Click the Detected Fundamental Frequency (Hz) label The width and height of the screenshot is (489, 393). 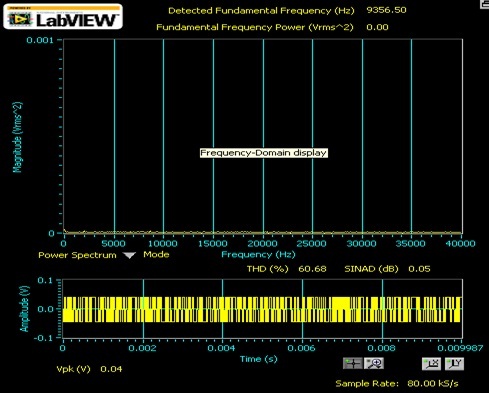[x=261, y=11]
